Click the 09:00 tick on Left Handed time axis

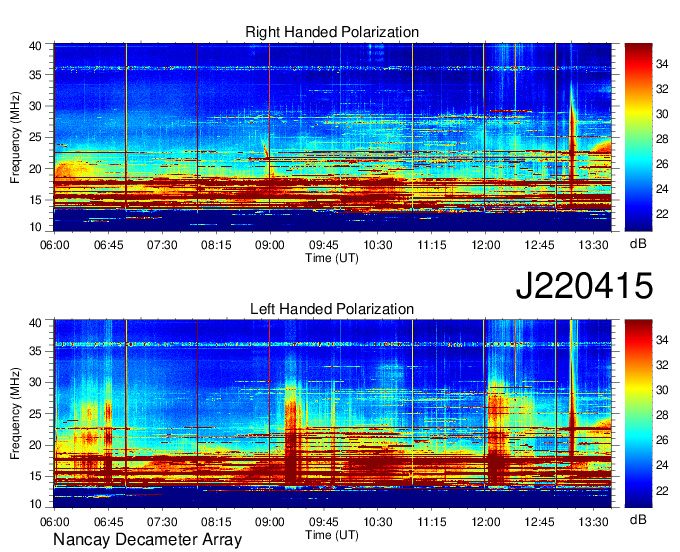(270, 522)
